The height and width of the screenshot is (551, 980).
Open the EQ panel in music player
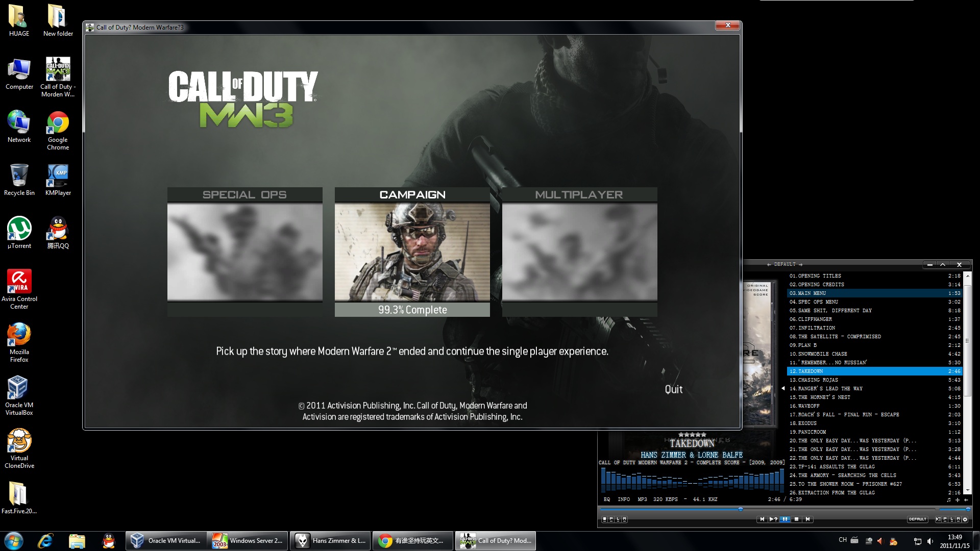(607, 499)
